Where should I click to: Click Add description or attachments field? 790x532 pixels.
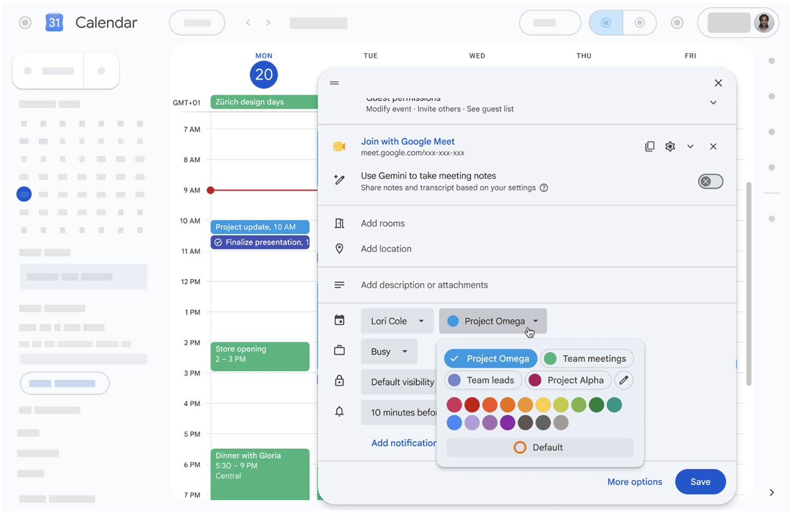pos(424,285)
